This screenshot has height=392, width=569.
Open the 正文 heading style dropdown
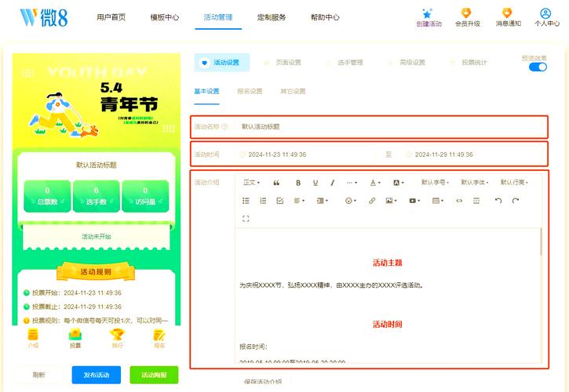point(251,183)
